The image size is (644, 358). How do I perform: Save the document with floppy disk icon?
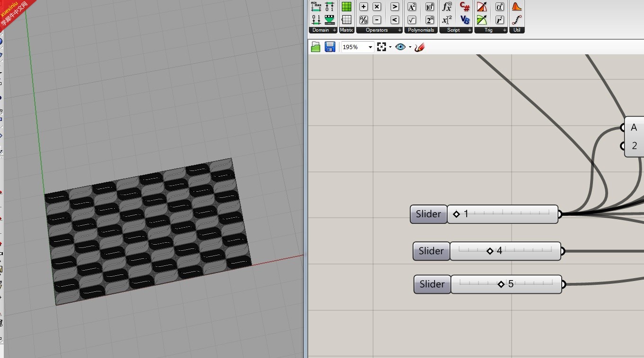click(x=330, y=47)
